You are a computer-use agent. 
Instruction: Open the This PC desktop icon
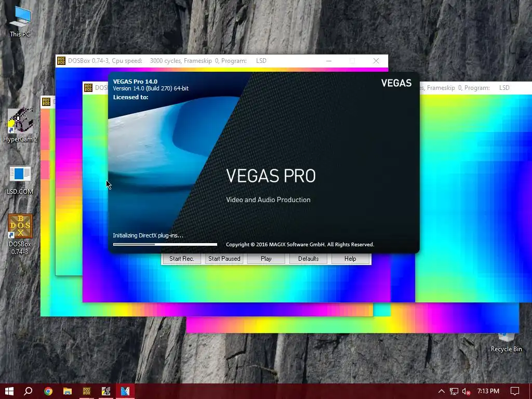tap(20, 21)
